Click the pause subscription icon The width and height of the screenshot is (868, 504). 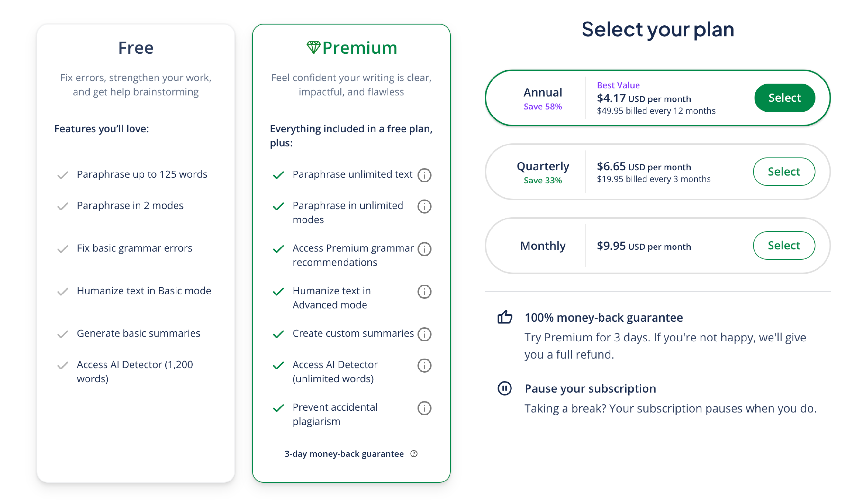[x=504, y=388]
